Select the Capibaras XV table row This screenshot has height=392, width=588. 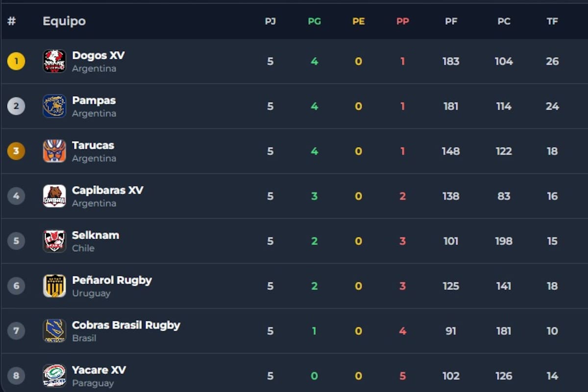294,196
